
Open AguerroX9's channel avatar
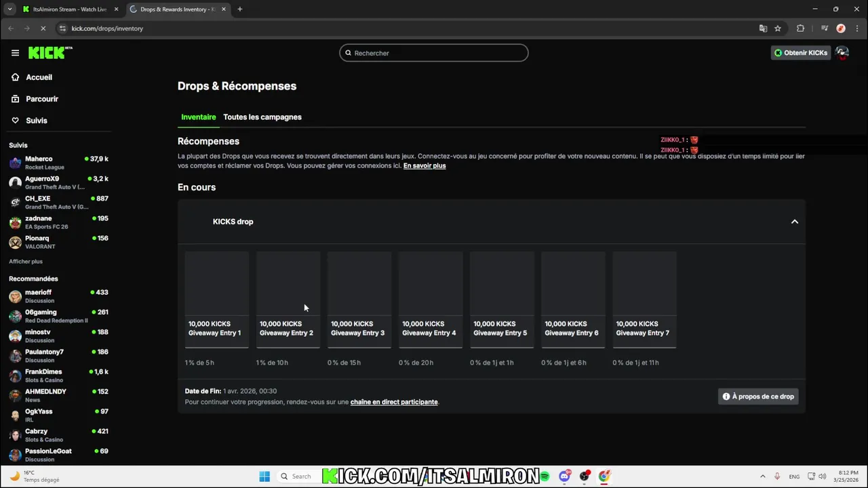click(15, 182)
